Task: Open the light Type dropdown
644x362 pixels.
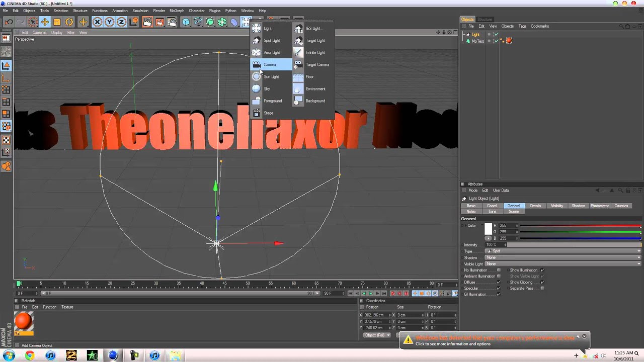Action: [563, 251]
